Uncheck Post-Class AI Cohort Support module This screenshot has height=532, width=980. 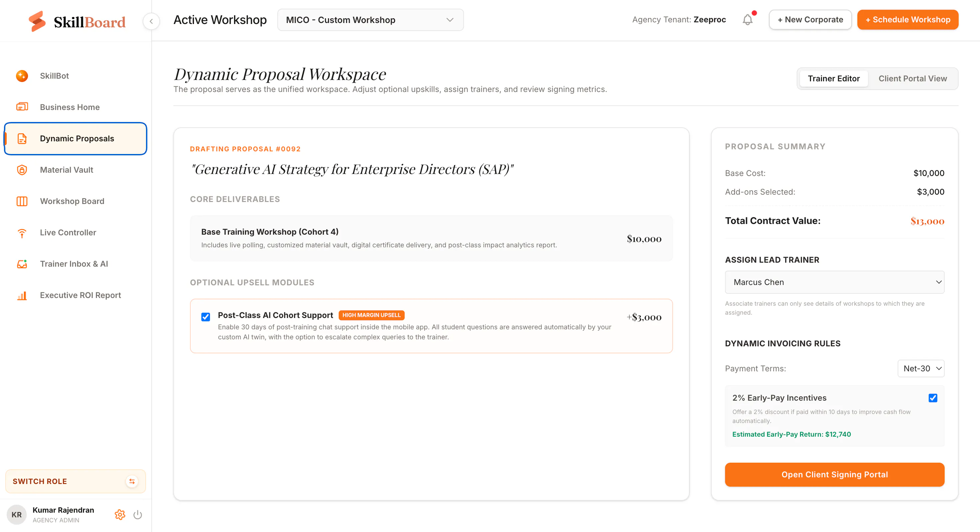pos(205,317)
